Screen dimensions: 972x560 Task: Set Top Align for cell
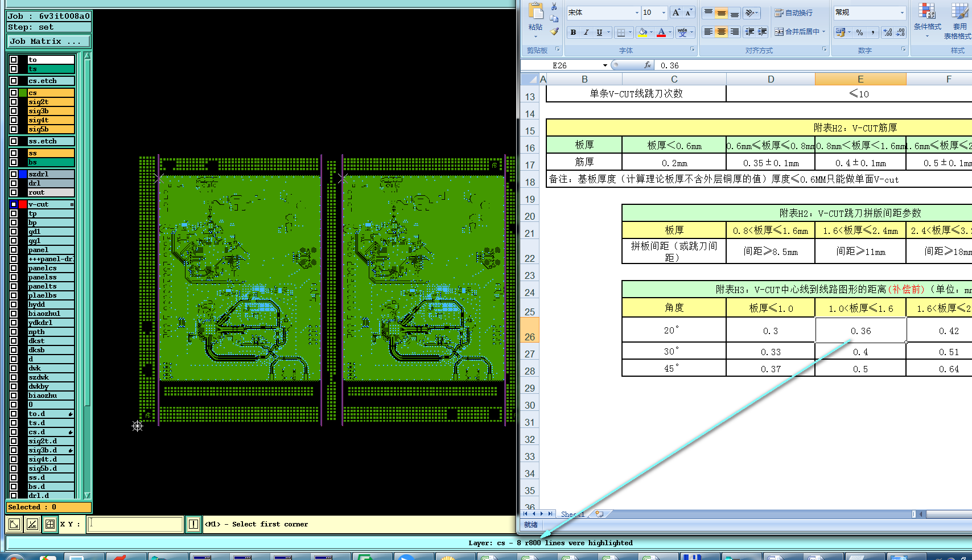click(709, 13)
